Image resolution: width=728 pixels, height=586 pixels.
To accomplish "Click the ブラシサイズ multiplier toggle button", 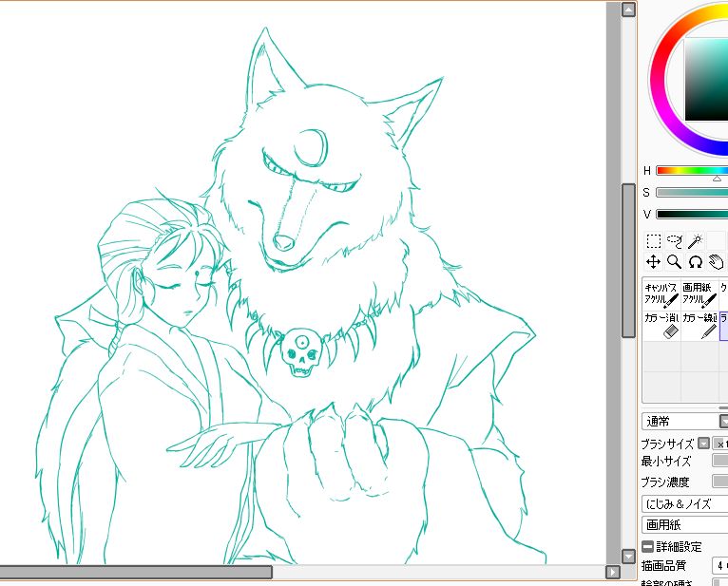I will click(703, 444).
